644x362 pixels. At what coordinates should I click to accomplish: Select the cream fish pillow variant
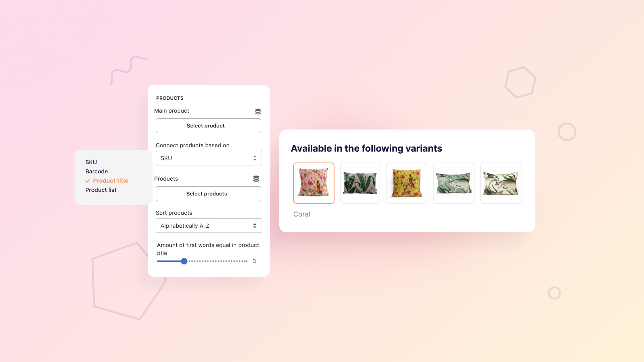tap(501, 183)
